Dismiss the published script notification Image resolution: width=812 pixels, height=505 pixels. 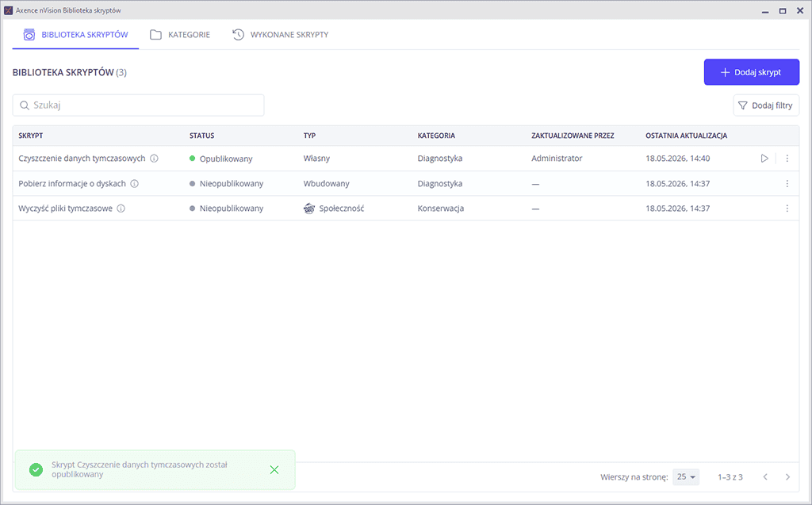tap(274, 470)
